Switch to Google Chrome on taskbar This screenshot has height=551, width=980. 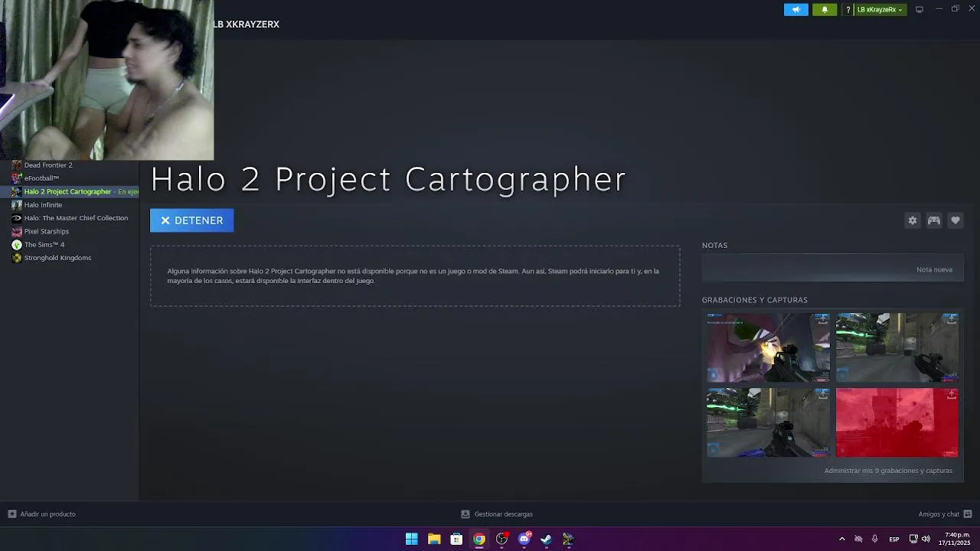pyautogui.click(x=479, y=539)
